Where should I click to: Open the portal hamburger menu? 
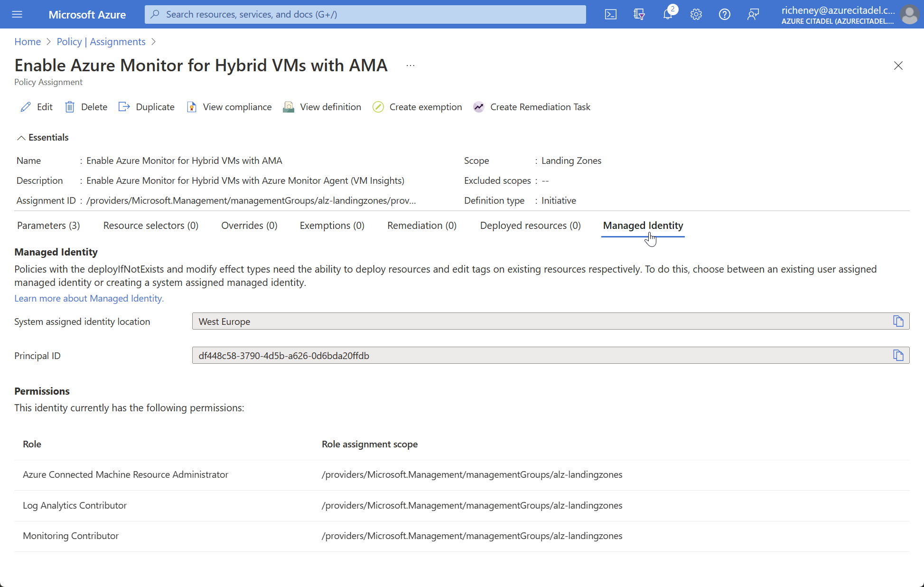tap(17, 14)
